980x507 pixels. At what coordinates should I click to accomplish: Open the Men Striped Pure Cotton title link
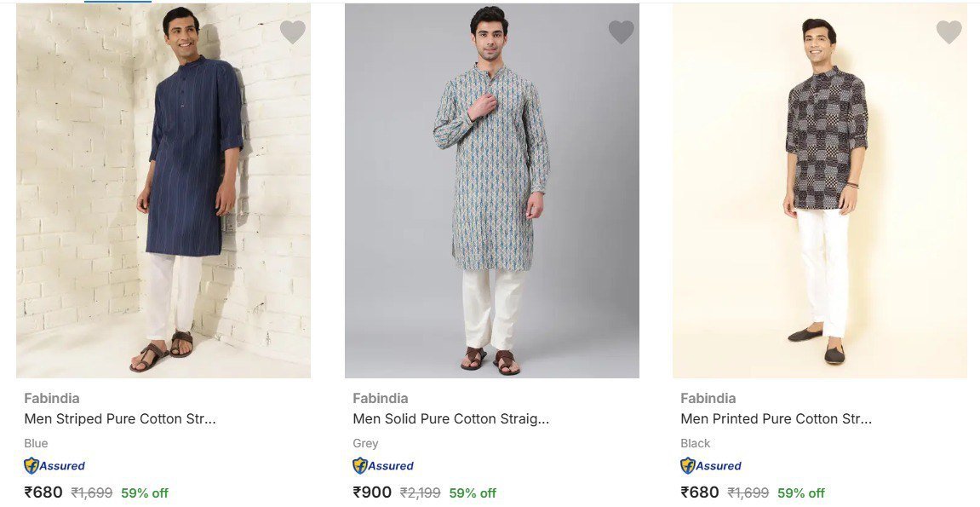[x=120, y=418]
